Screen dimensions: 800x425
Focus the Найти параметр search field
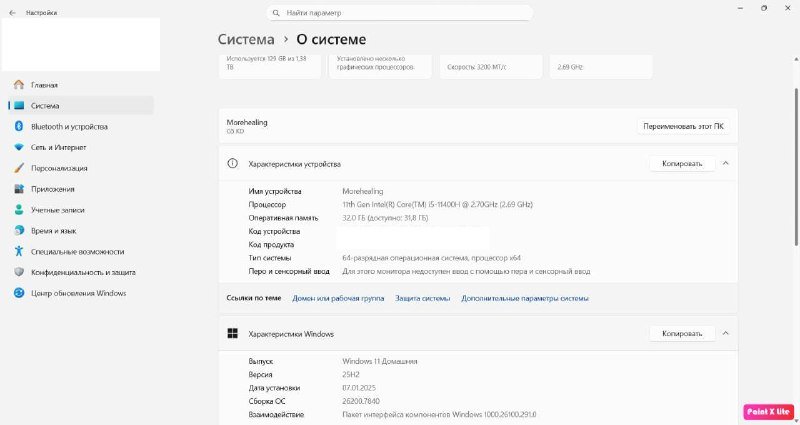(399, 13)
